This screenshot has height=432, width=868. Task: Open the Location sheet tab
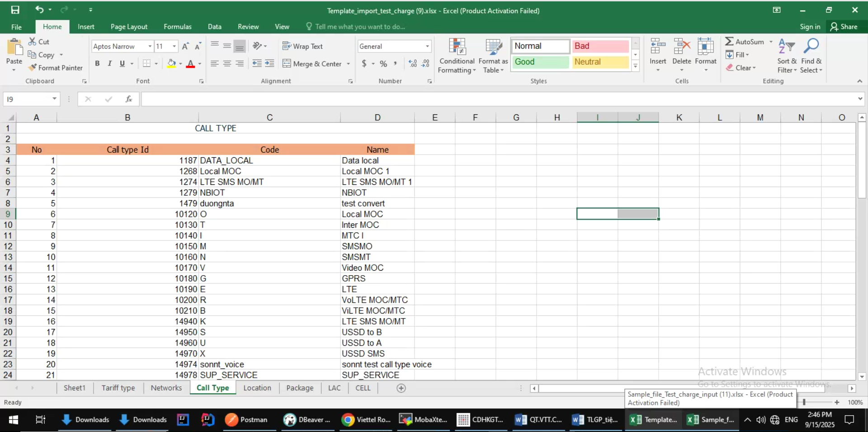coord(257,388)
